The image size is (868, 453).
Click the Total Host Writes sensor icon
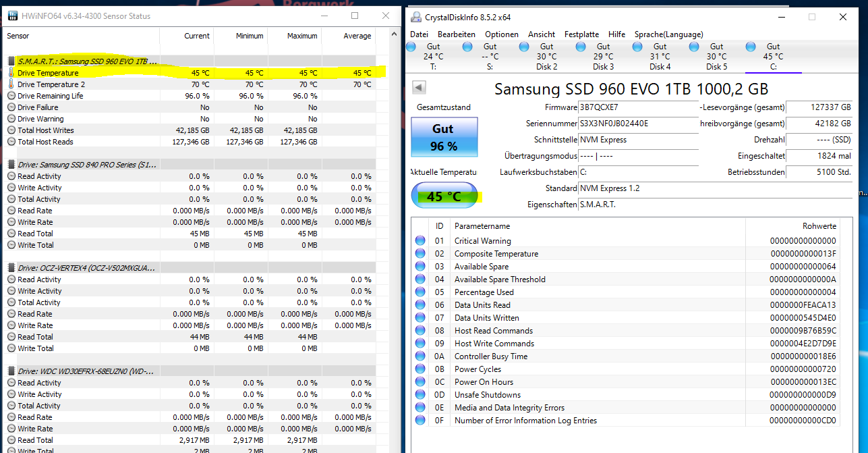[x=11, y=130]
